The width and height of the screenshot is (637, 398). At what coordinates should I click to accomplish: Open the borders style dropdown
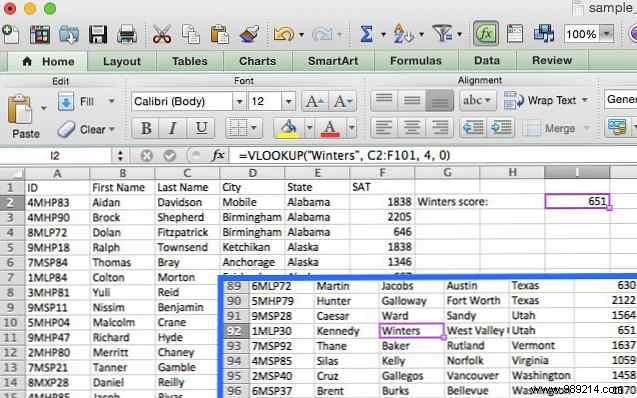pyautogui.click(x=254, y=128)
